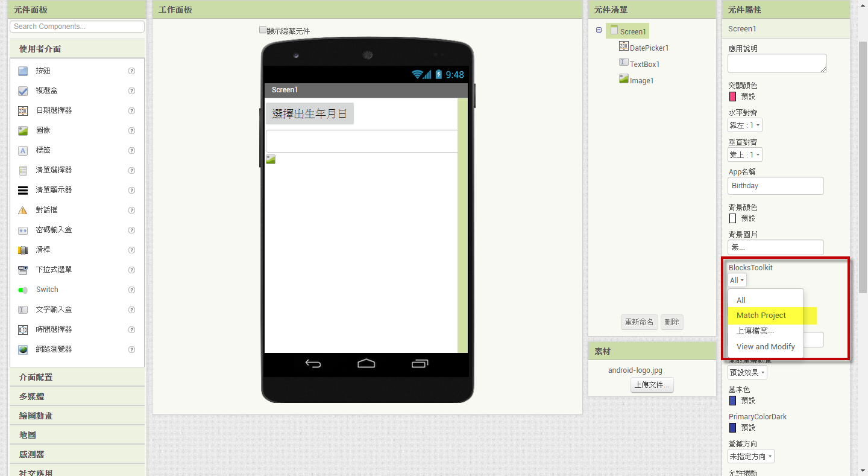Click the 突顯顏色 pink color swatch
This screenshot has height=476, width=868.
coord(733,97)
